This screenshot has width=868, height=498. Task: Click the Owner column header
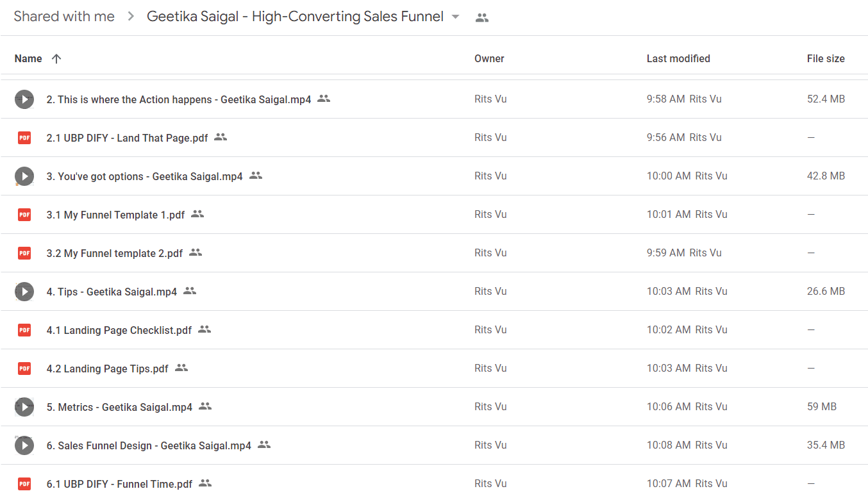point(489,58)
